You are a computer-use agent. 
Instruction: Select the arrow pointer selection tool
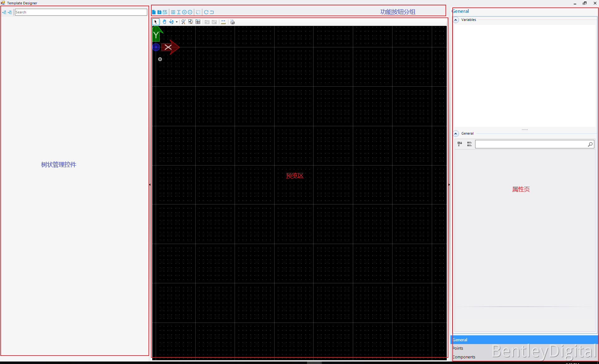[x=156, y=22]
